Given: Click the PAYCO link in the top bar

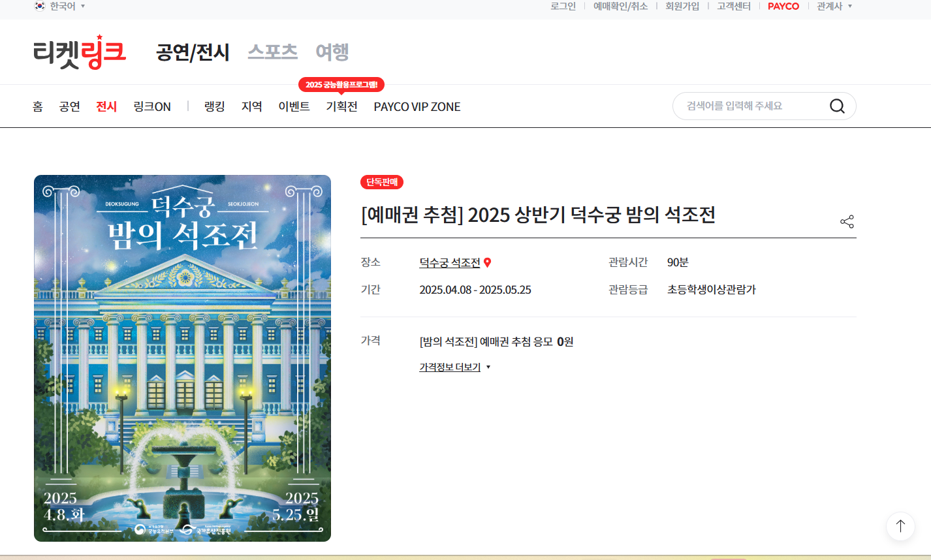Looking at the screenshot, I should click(x=783, y=6).
